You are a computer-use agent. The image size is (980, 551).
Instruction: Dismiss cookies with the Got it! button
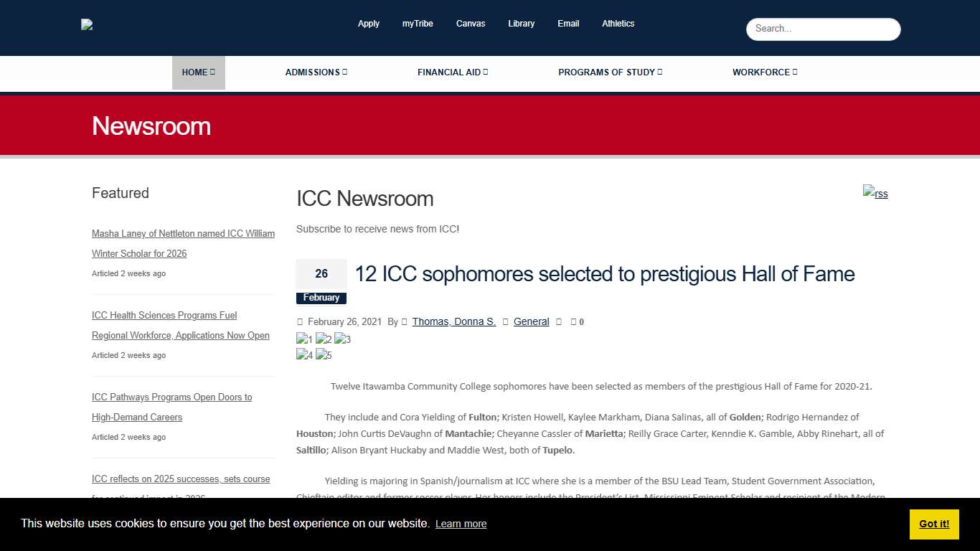933,524
